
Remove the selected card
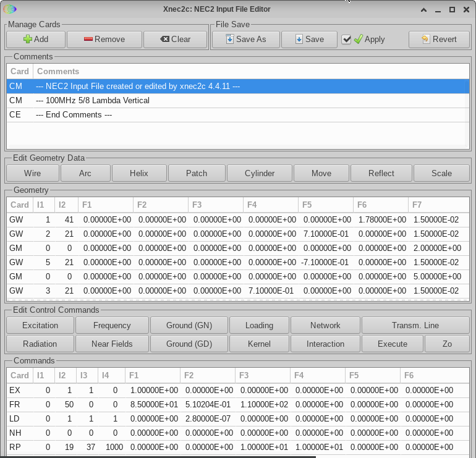[x=104, y=39]
